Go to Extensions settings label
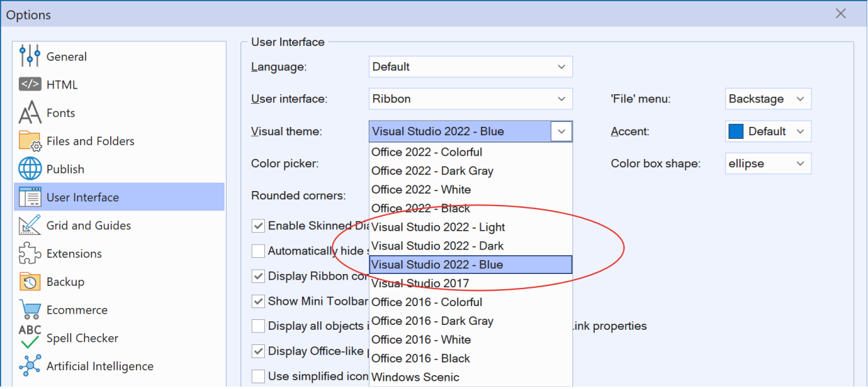This screenshot has width=868, height=389. (74, 254)
